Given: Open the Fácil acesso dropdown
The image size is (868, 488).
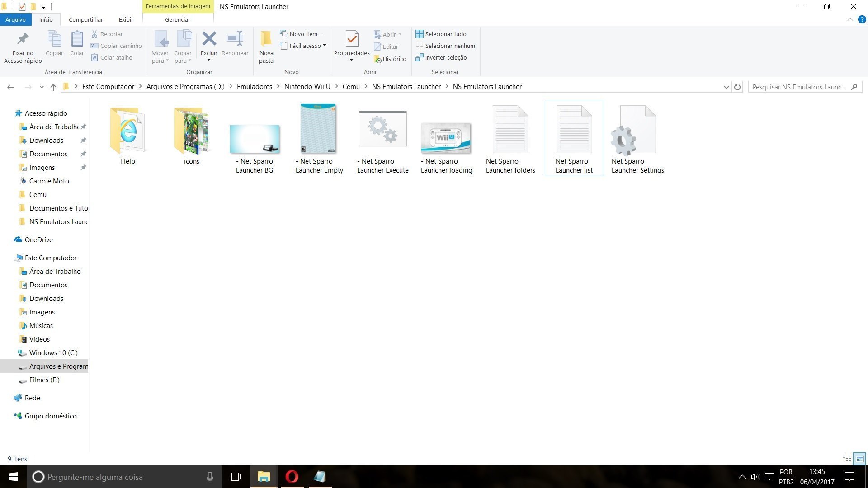Looking at the screenshot, I should point(303,46).
